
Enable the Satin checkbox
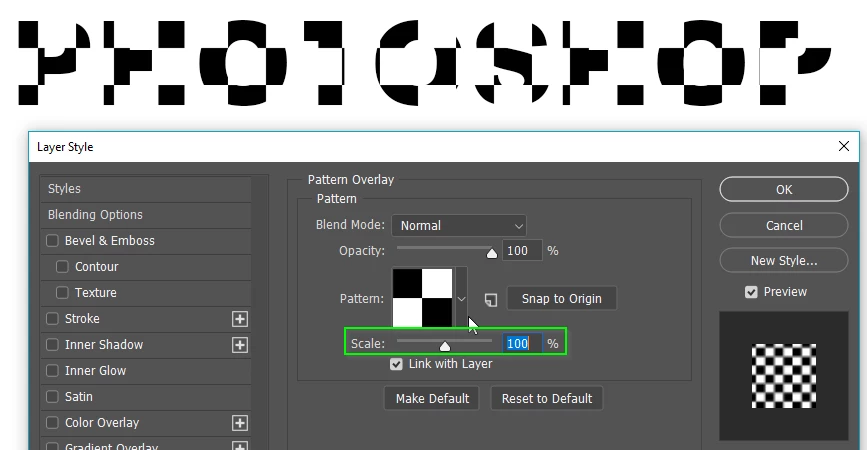[x=53, y=396]
